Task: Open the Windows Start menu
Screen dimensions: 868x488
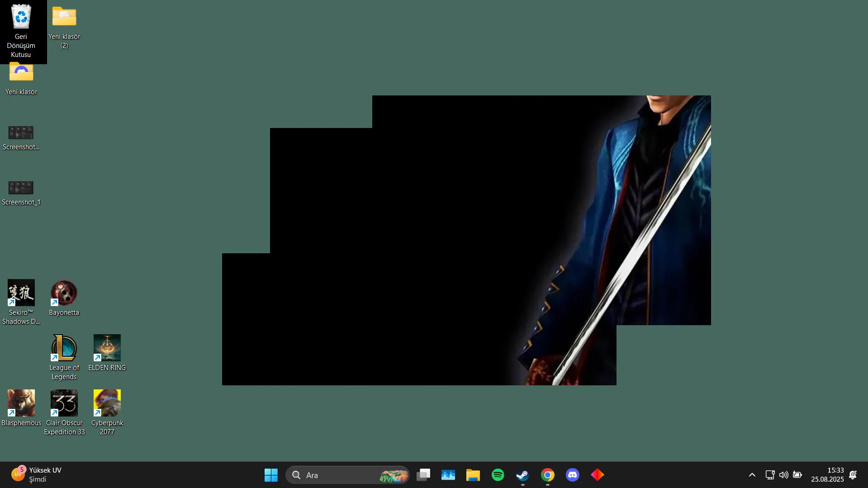Action: [x=271, y=475]
